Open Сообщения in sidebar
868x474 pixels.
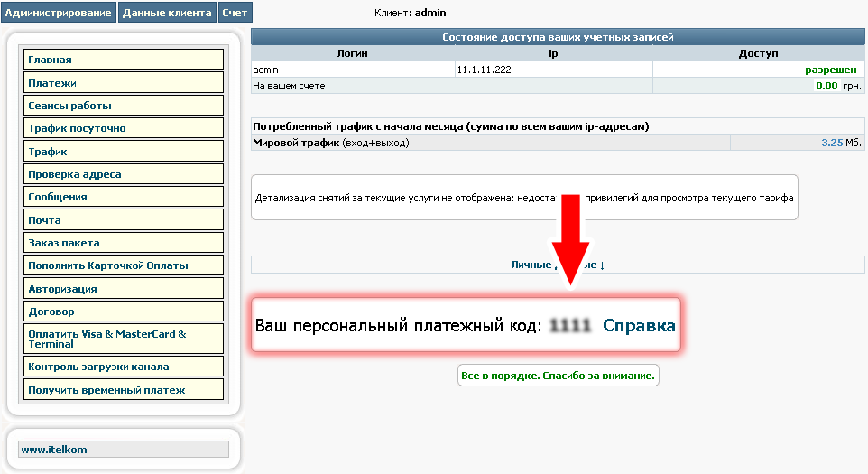(124, 197)
